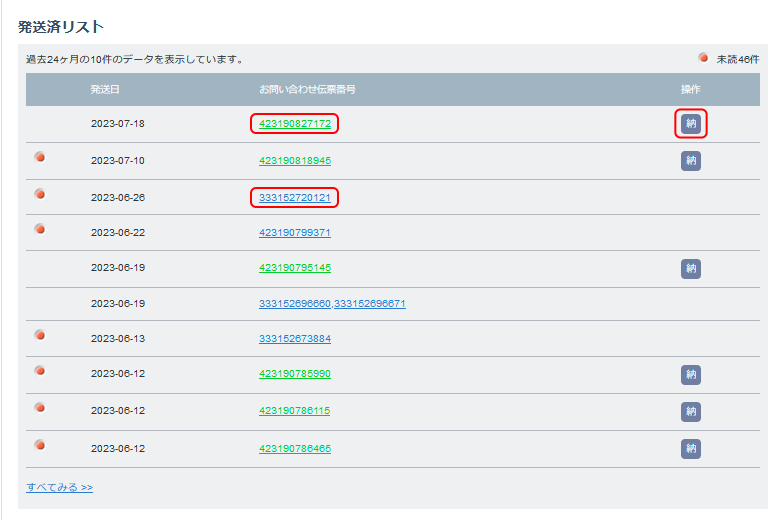This screenshot has height=520, width=782.
Task: Click the red dot next to 未読46件
Action: click(703, 58)
